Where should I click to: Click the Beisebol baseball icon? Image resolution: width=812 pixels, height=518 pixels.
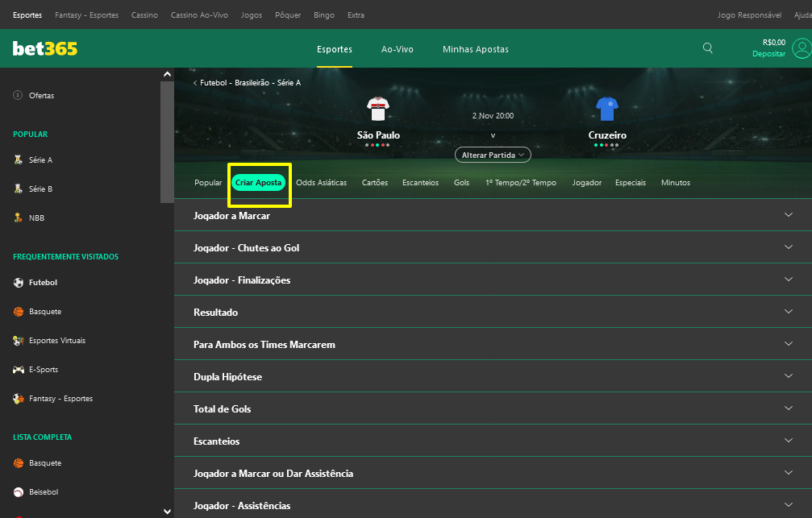[x=19, y=492]
